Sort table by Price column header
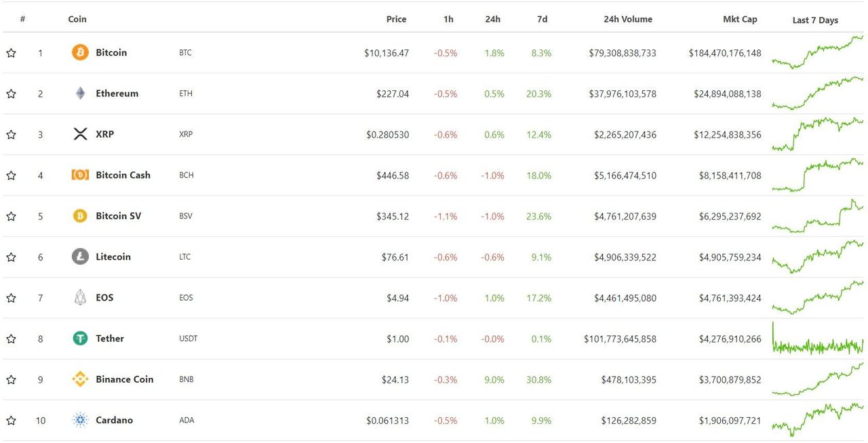The height and width of the screenshot is (443, 868). click(396, 19)
